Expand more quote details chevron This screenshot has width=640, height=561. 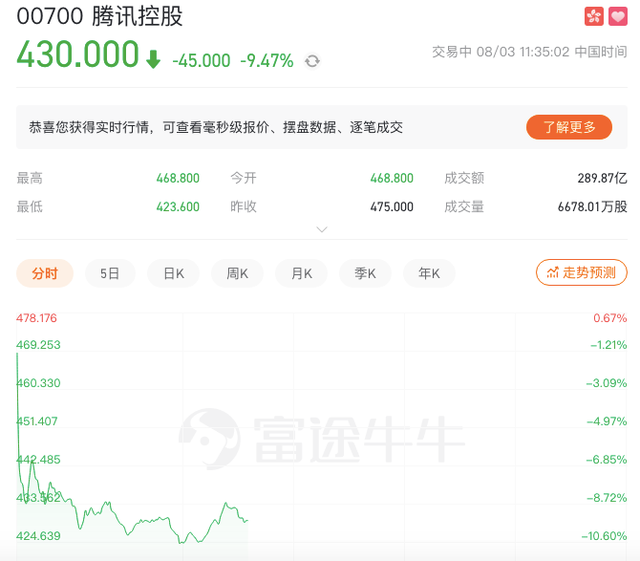[x=322, y=229]
